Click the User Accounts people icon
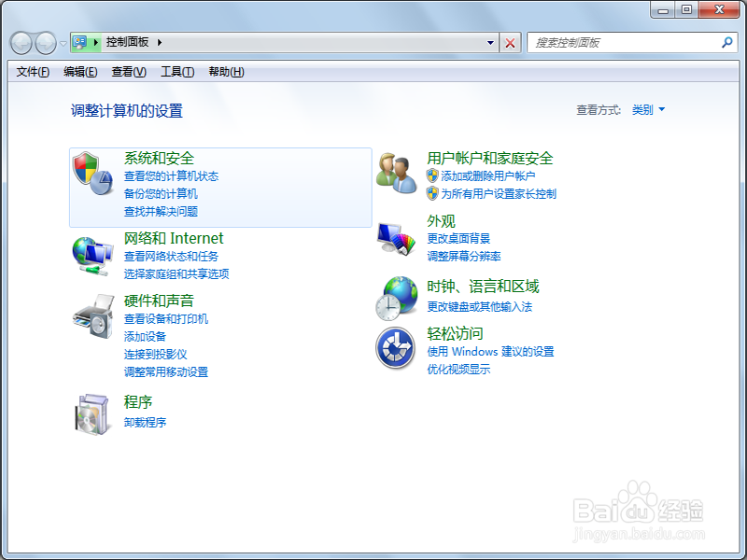Screen dimensions: 747x560 396,173
